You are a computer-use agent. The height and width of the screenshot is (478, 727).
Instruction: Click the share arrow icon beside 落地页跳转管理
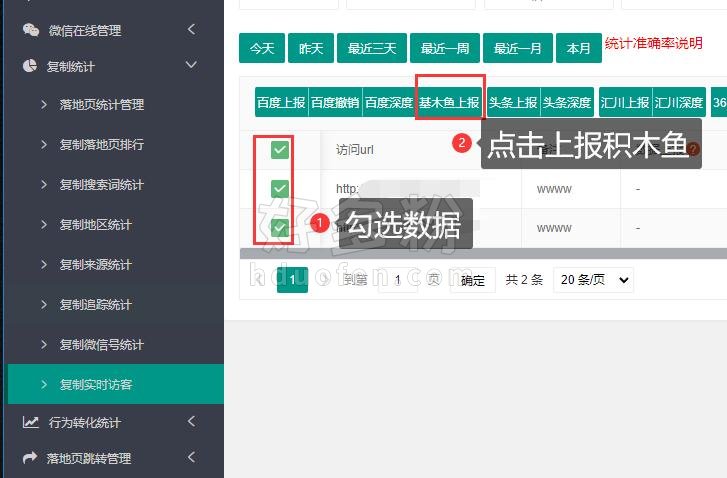pyautogui.click(x=30, y=458)
